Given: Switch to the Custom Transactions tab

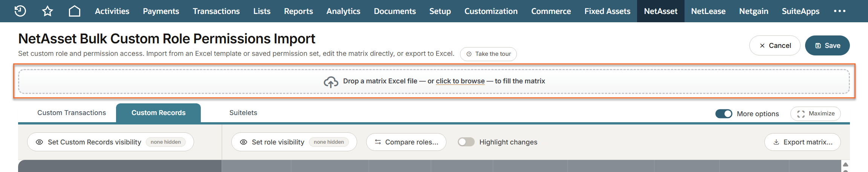Looking at the screenshot, I should click(72, 113).
